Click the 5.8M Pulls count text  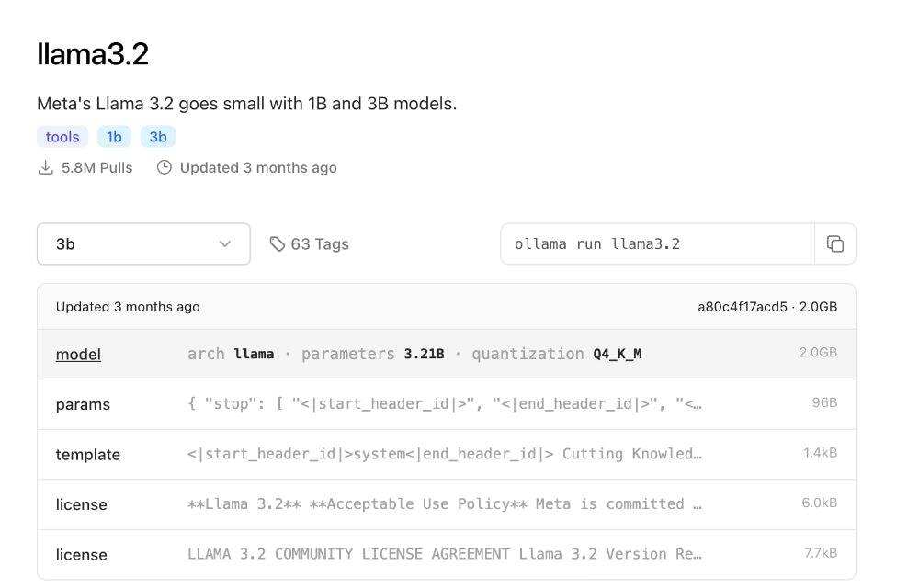coord(96,167)
